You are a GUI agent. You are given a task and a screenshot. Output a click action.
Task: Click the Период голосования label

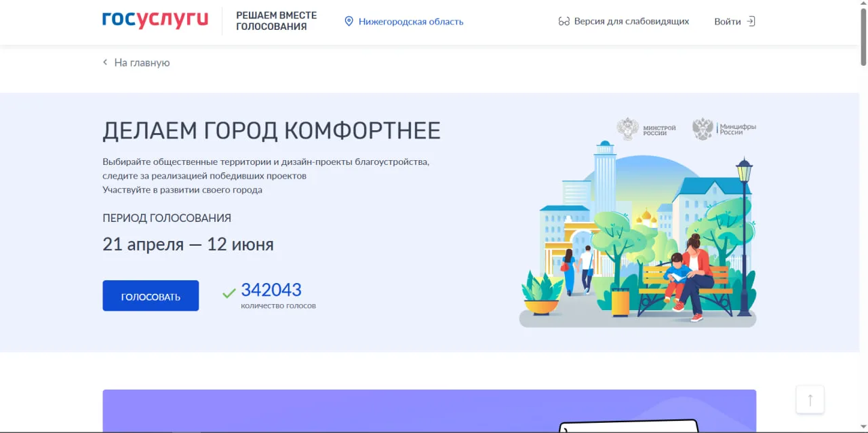click(167, 218)
